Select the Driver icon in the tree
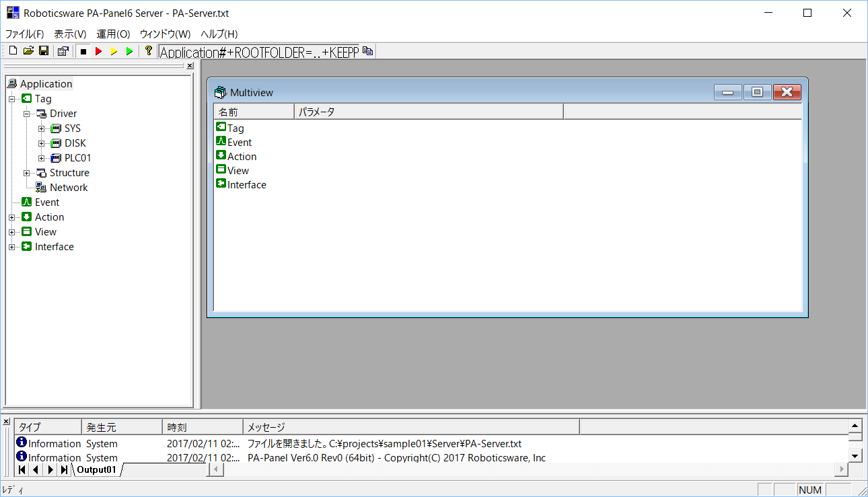Viewport: 868px width, 497px height. click(x=42, y=114)
